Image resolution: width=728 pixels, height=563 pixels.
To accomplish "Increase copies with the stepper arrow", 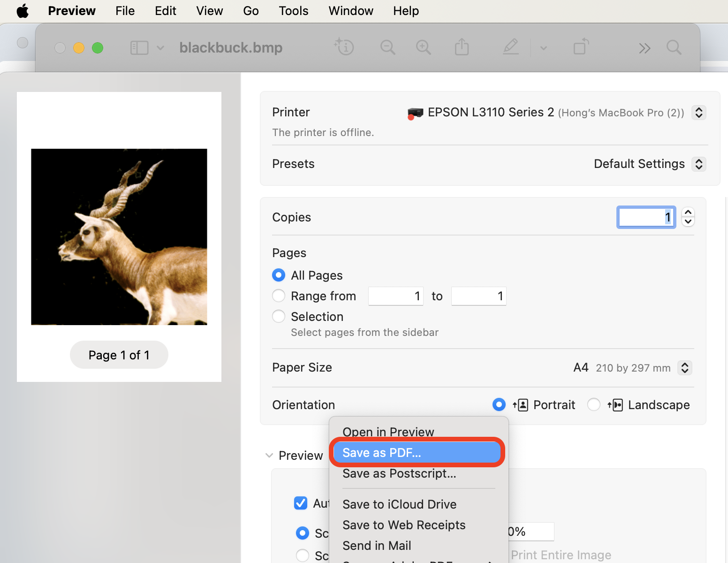I will (x=688, y=213).
